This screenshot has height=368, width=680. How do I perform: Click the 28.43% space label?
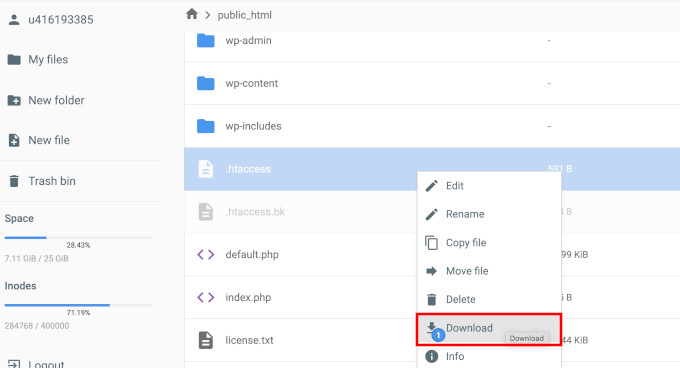coord(78,245)
